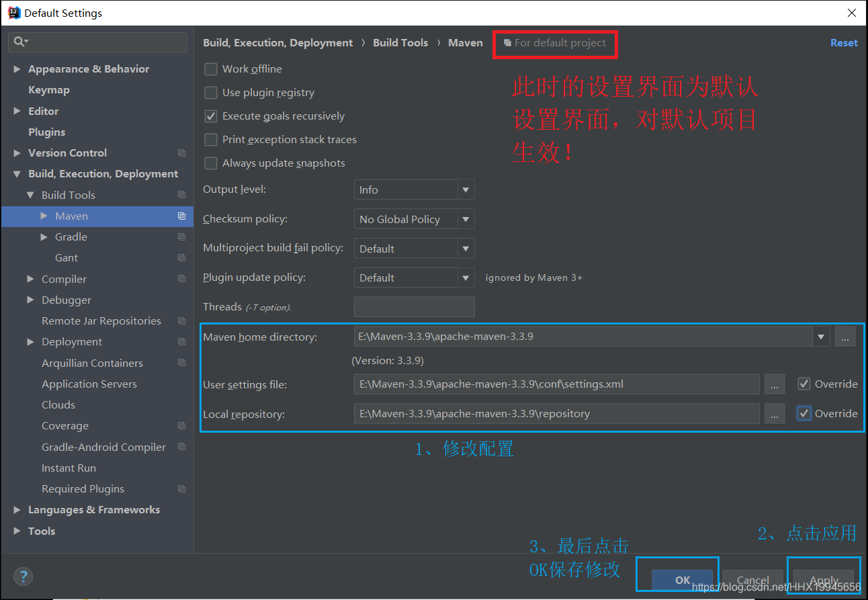Click project-level icon on Maven row
The image size is (868, 600).
(x=181, y=216)
